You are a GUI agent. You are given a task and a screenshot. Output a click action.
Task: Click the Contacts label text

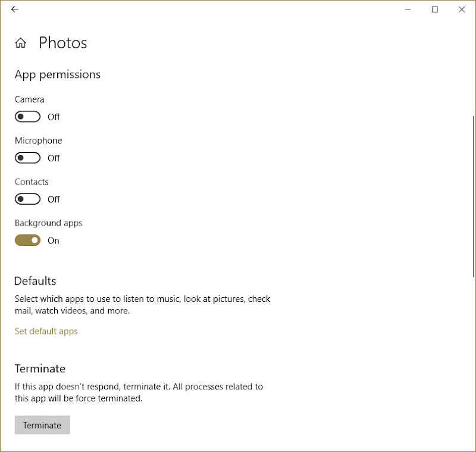click(32, 182)
